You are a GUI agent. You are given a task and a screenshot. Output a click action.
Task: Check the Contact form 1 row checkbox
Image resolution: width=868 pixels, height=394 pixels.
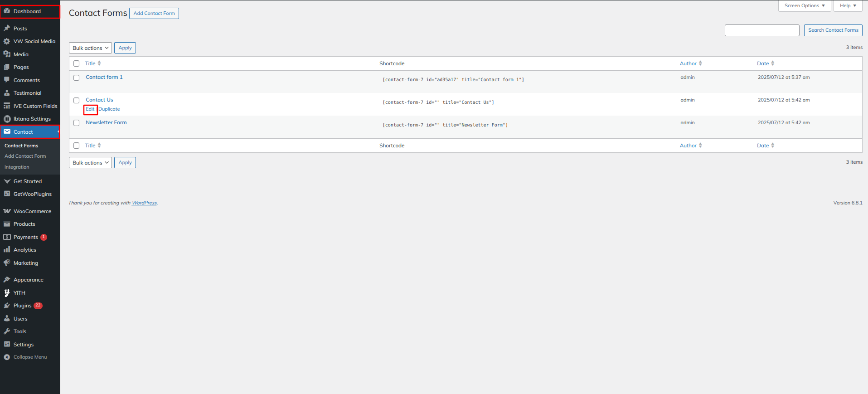[76, 78]
